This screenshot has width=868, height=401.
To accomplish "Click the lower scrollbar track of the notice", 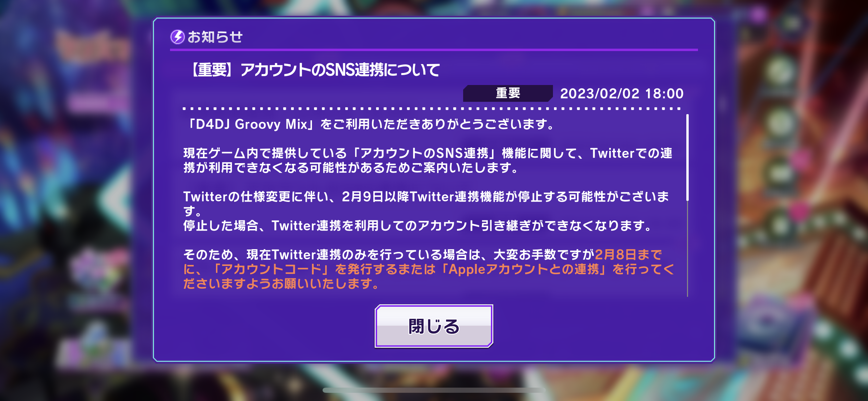I will coord(687,249).
